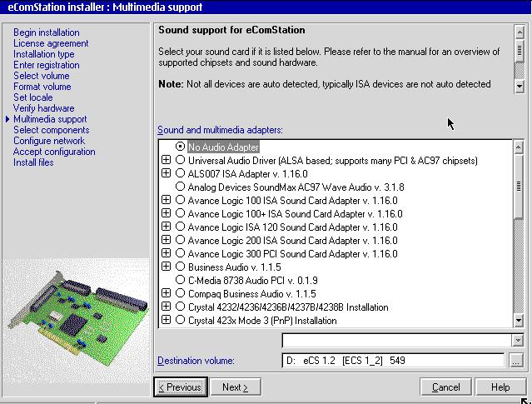
Task: Open License agreement step
Action: click(x=51, y=43)
